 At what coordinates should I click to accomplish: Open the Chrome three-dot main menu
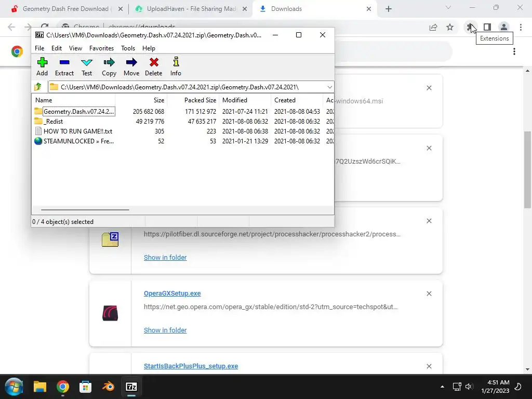point(521,27)
